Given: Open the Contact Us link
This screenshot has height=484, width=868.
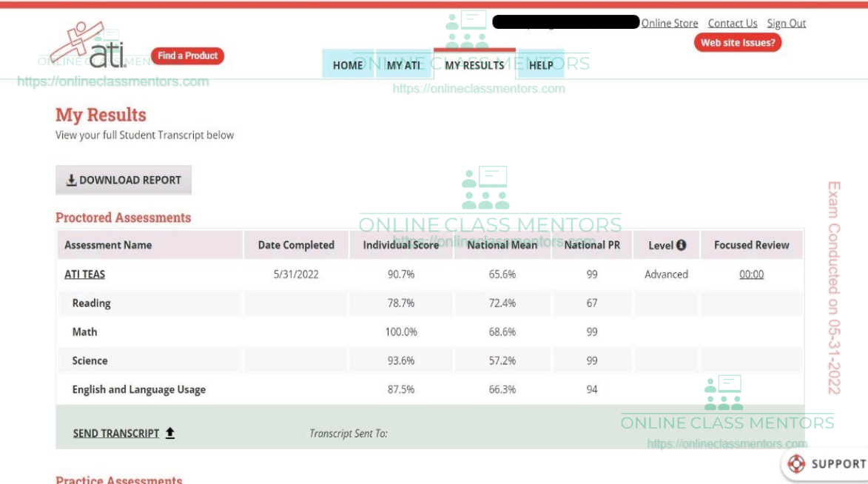Looking at the screenshot, I should click(x=732, y=23).
